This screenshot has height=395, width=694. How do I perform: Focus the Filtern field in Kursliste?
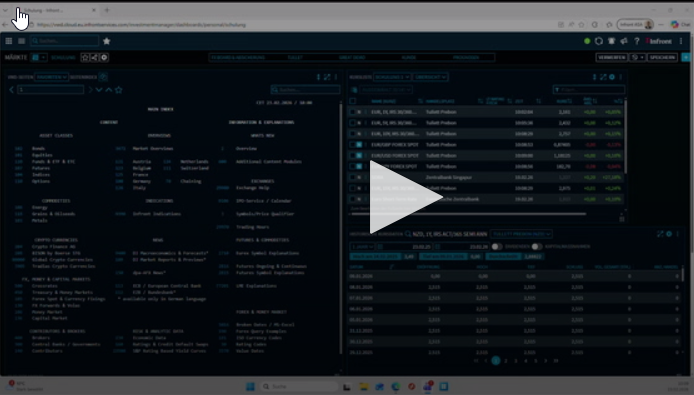589,89
